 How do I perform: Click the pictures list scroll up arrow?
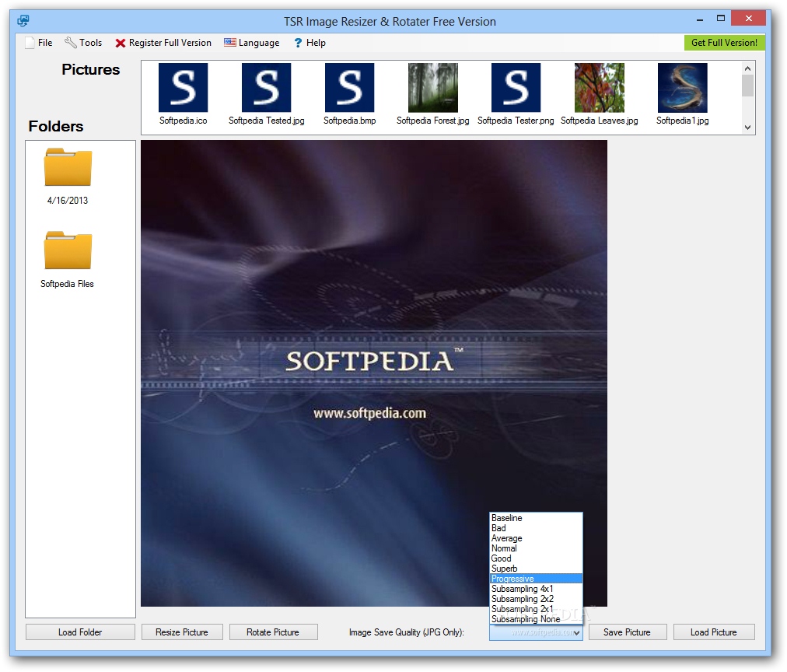click(x=748, y=68)
